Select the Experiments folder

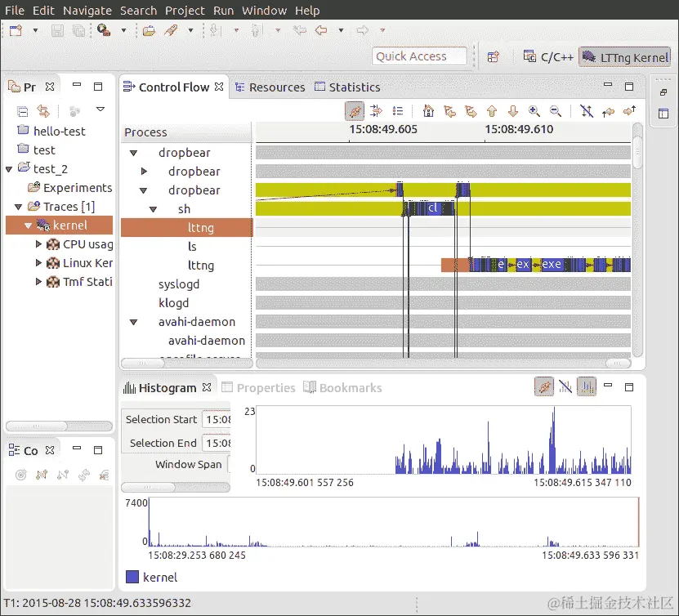pyautogui.click(x=78, y=187)
